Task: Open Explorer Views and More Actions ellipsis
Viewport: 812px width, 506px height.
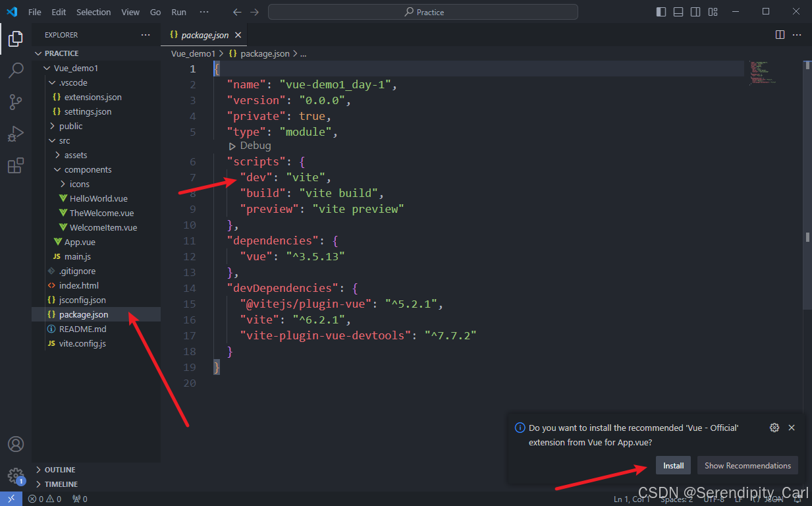Action: (146, 35)
